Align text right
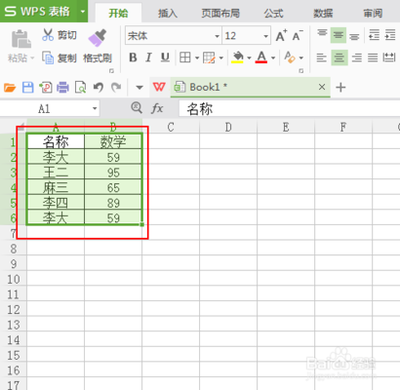 tap(357, 58)
